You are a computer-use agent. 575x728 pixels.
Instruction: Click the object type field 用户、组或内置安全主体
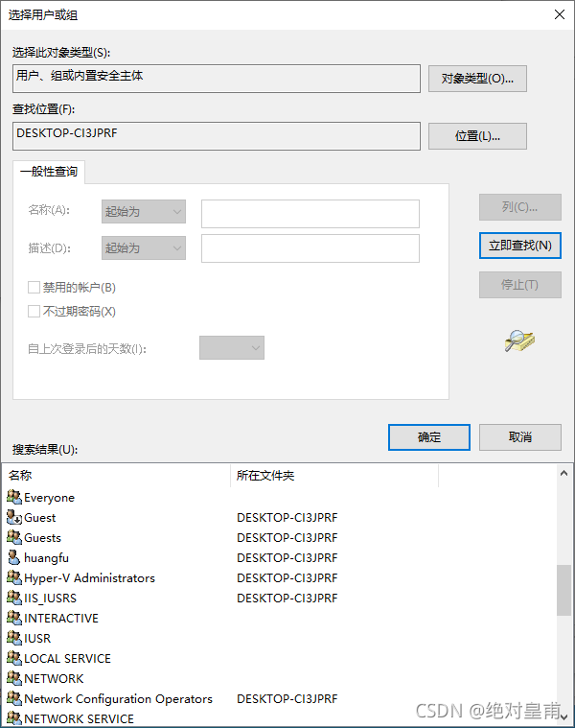pos(217,79)
